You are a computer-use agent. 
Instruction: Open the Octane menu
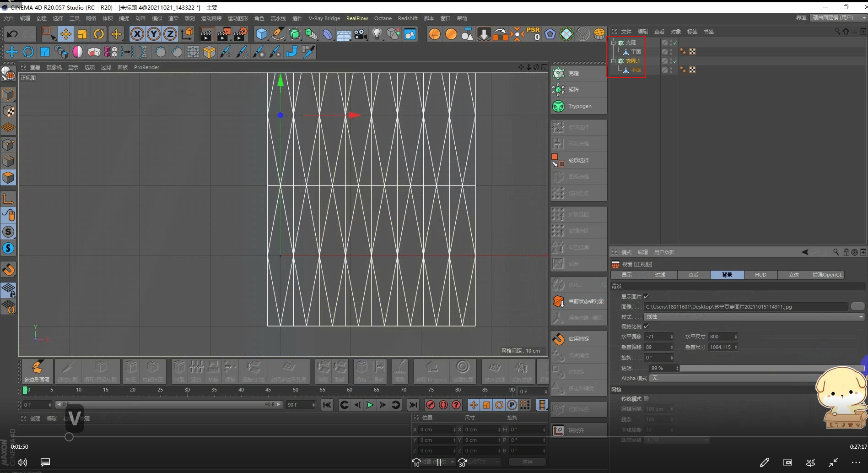[383, 18]
